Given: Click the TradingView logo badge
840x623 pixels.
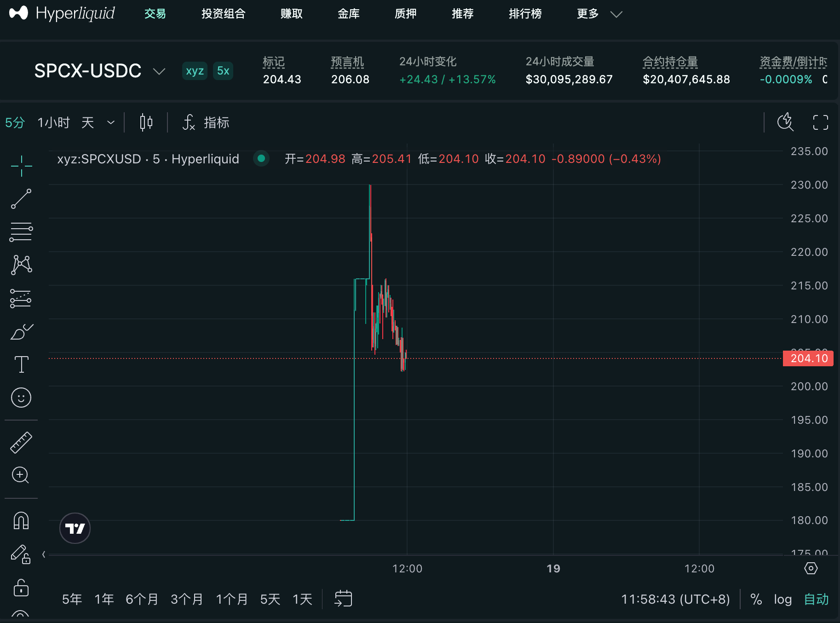Looking at the screenshot, I should pyautogui.click(x=75, y=528).
